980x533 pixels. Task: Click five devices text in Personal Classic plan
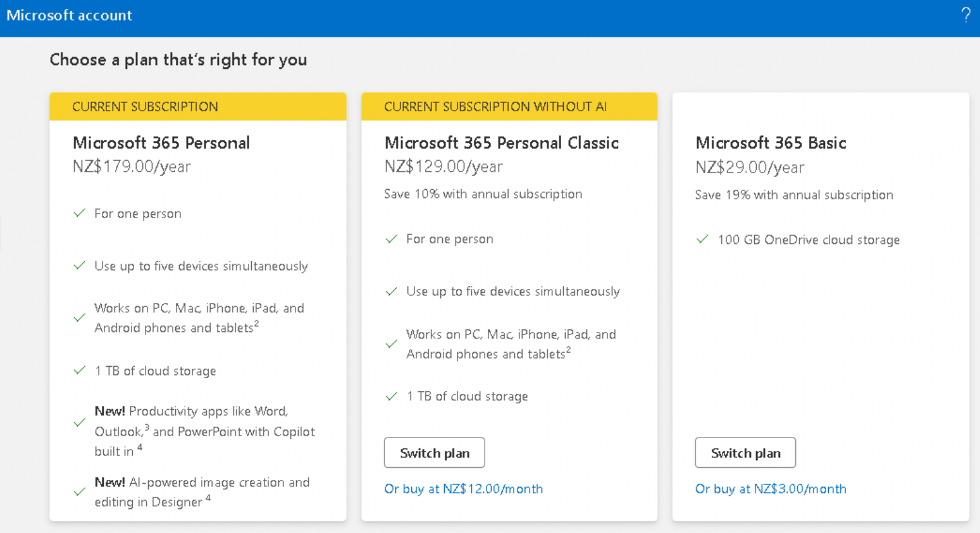513,291
